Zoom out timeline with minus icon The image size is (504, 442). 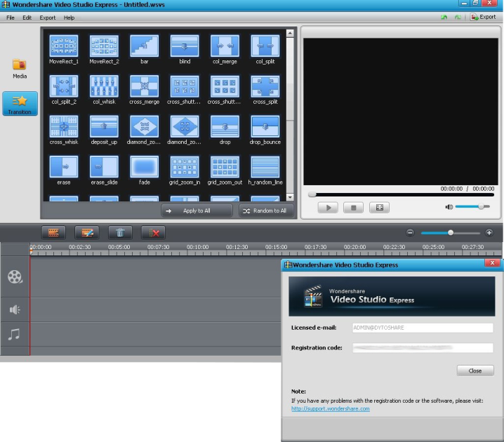410,232
